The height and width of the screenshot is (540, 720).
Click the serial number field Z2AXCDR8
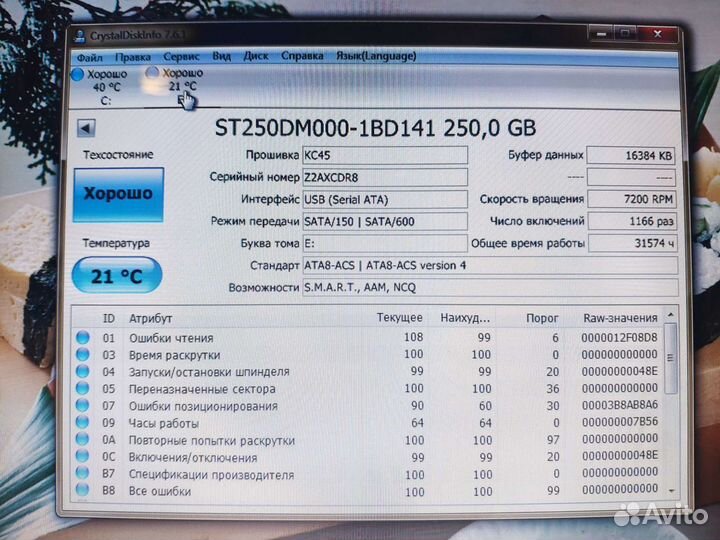[x=385, y=177]
